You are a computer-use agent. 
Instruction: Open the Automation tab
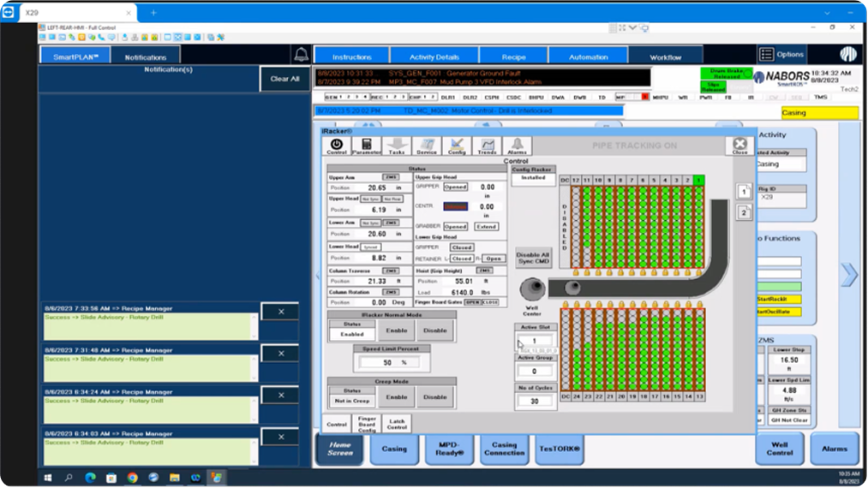(588, 57)
